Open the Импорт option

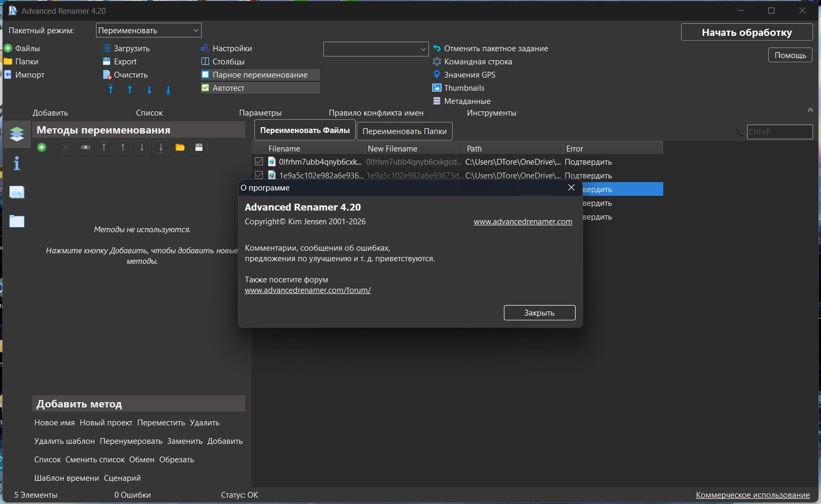click(24, 75)
